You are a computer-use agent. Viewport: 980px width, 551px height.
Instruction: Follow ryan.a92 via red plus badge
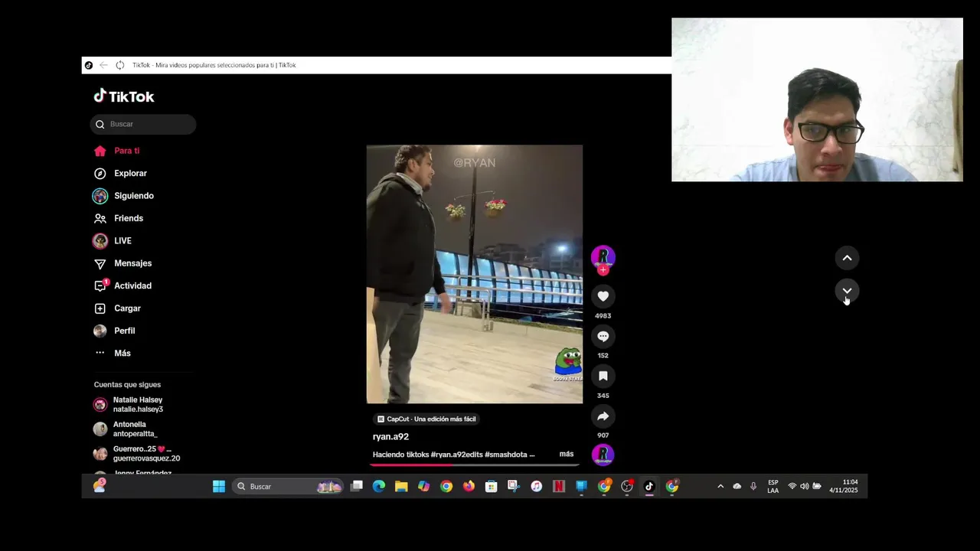pos(603,270)
